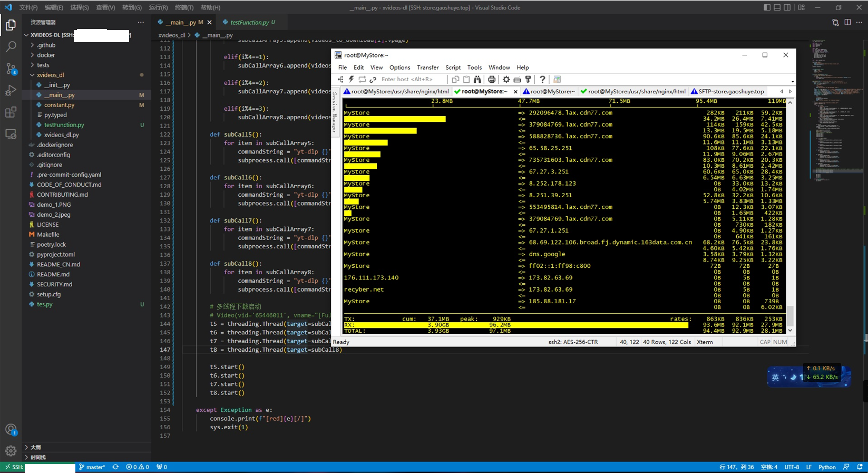Open the Extensions view
This screenshot has height=473, width=868.
(11, 112)
